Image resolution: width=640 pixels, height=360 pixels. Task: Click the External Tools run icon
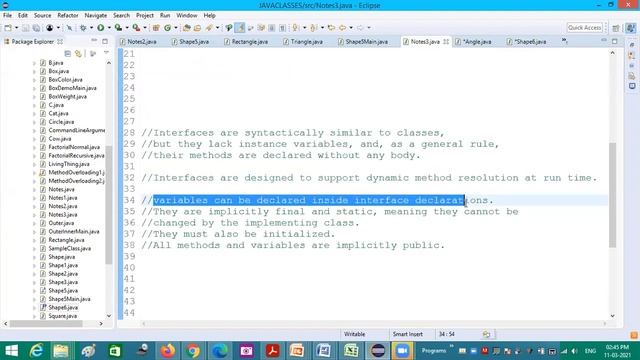coord(136,28)
